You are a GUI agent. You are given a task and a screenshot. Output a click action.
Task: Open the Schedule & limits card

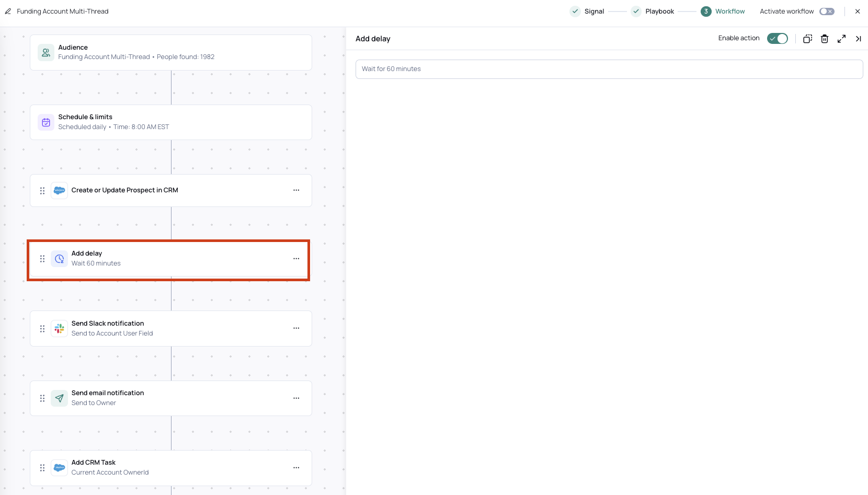tap(171, 122)
